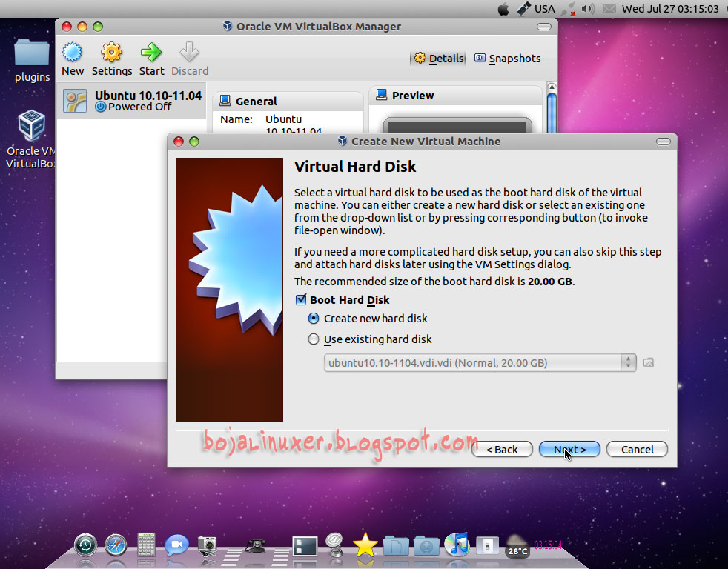
Task: Open the video chat icon in dock
Action: (176, 545)
